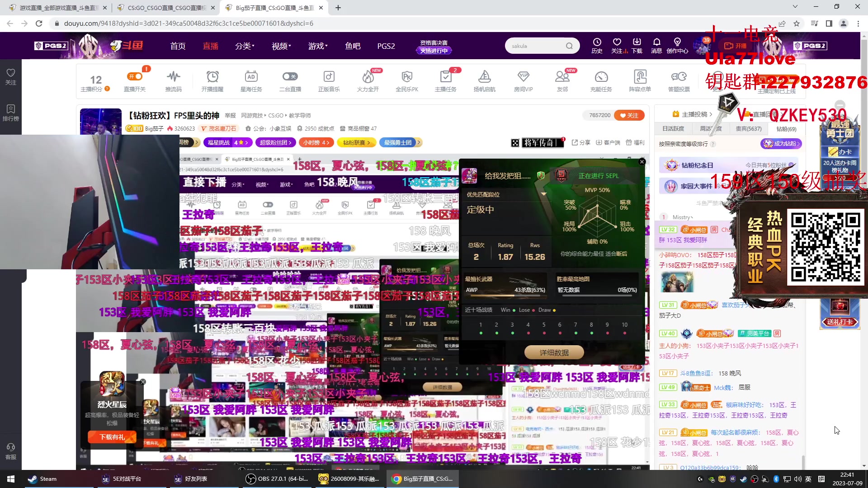
Task: Open the 房间VIP diamond icon
Action: click(524, 77)
